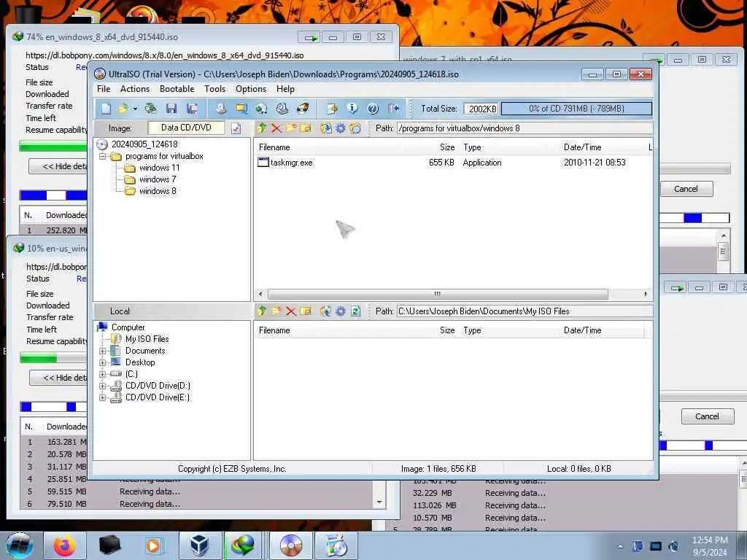Click Cancel in the lower-right download window
Image resolution: width=747 pixels, height=560 pixels.
[x=707, y=416]
